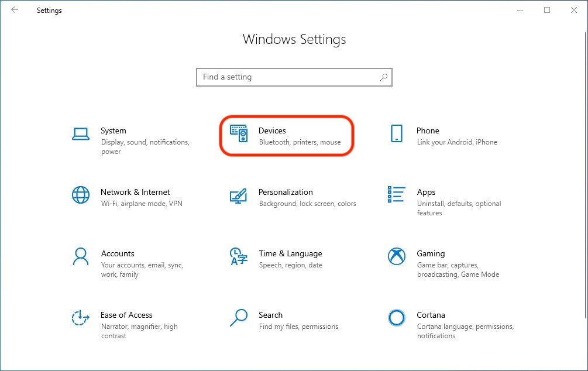Open the Cortana circle icon
The width and height of the screenshot is (588, 371).
click(396, 318)
